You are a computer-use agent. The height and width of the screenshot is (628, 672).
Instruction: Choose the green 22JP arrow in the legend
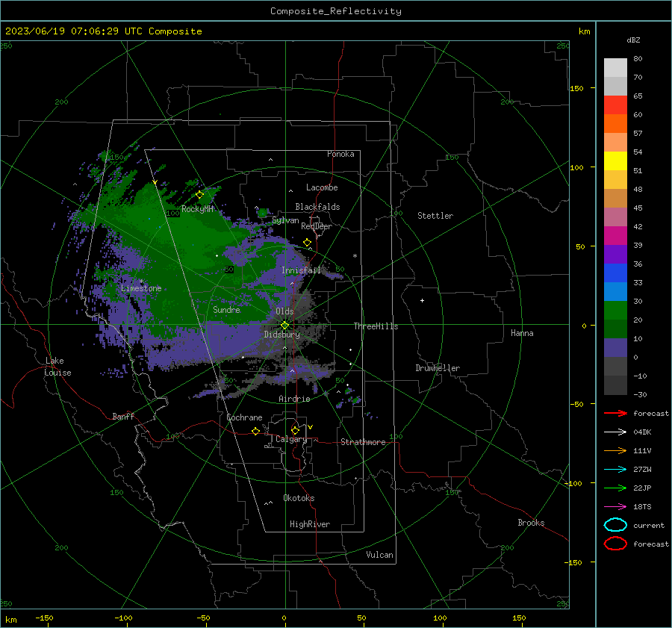coord(615,488)
